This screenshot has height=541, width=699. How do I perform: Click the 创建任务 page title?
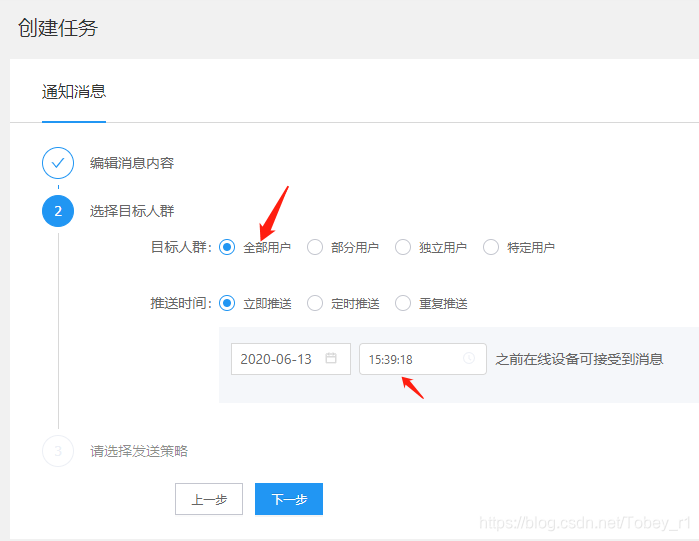tap(58, 28)
